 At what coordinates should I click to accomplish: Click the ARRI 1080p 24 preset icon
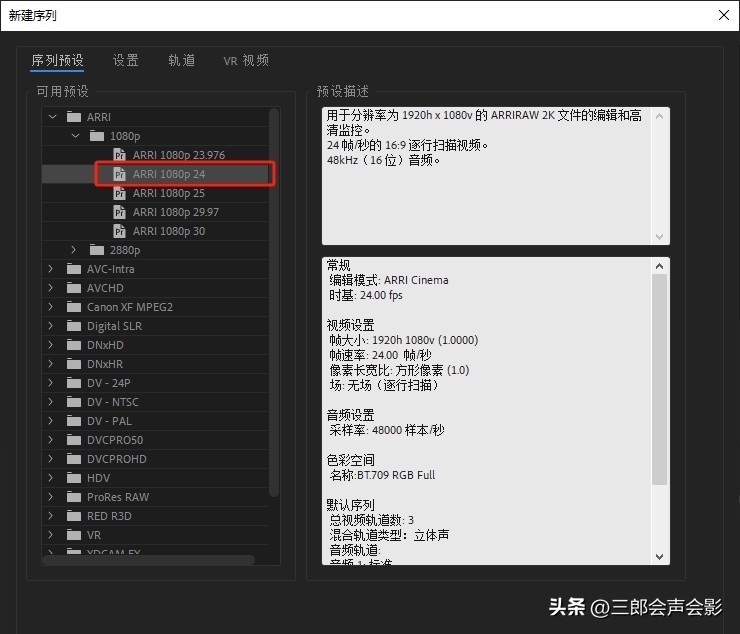tap(119, 174)
